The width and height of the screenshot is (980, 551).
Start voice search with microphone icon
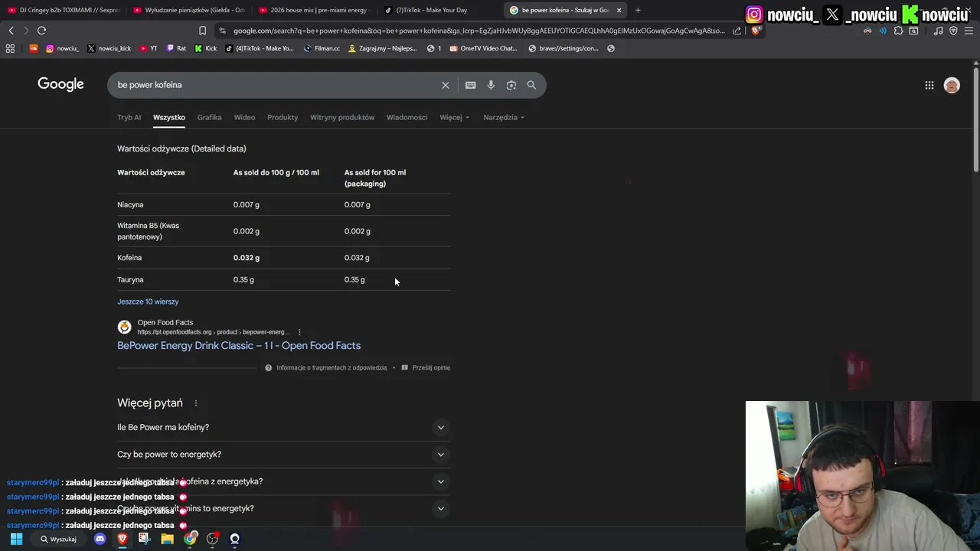[491, 85]
